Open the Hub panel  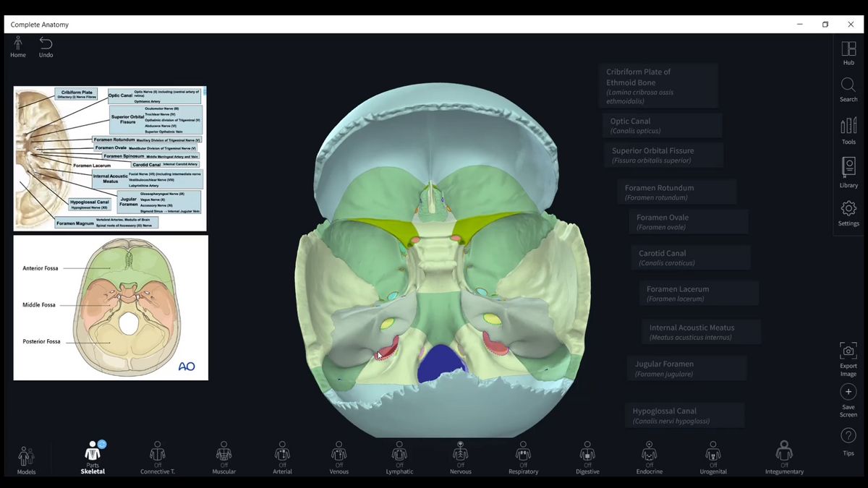click(848, 50)
